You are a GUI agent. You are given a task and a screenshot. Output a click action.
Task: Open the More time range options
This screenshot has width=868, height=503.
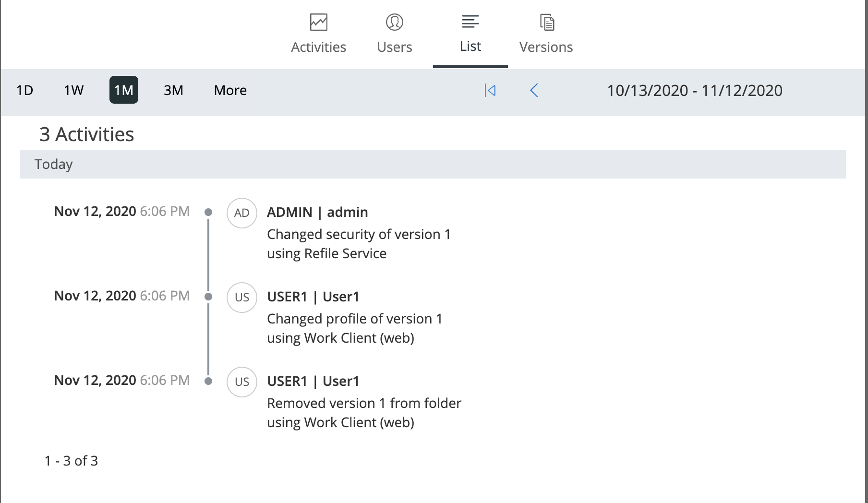coord(230,90)
